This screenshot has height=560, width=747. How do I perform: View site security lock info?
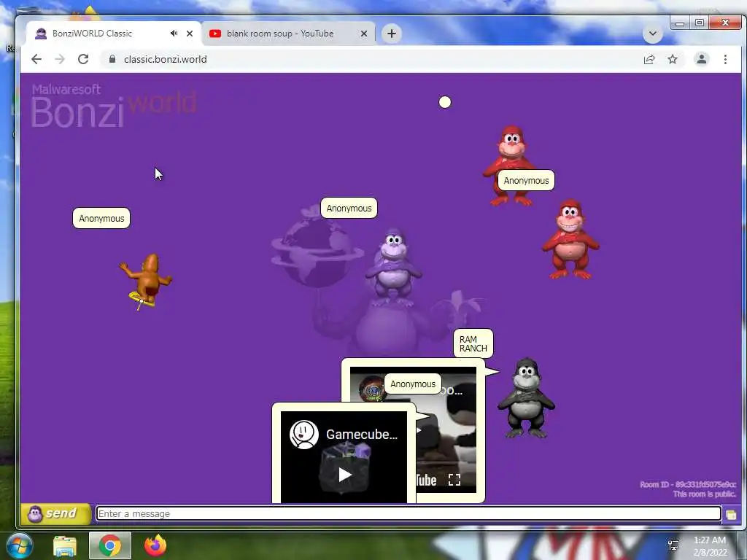pos(112,59)
